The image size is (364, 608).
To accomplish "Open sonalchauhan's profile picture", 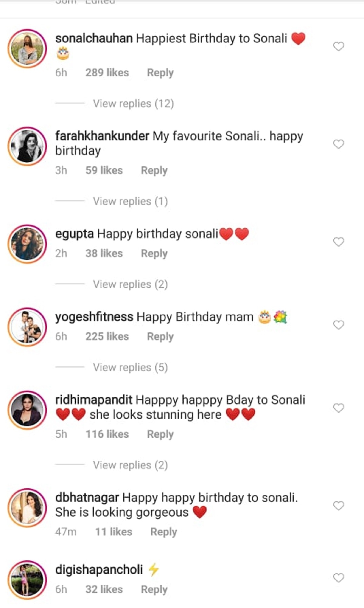I will (27, 49).
